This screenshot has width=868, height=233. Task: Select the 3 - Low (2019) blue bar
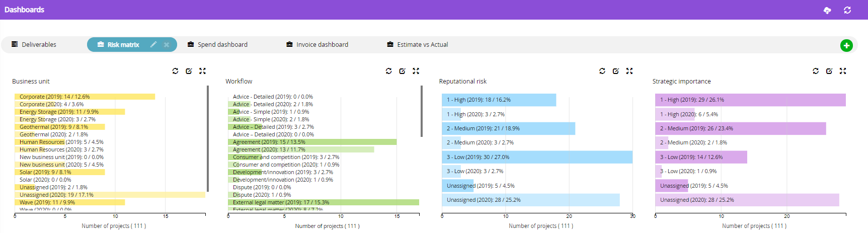(x=537, y=157)
